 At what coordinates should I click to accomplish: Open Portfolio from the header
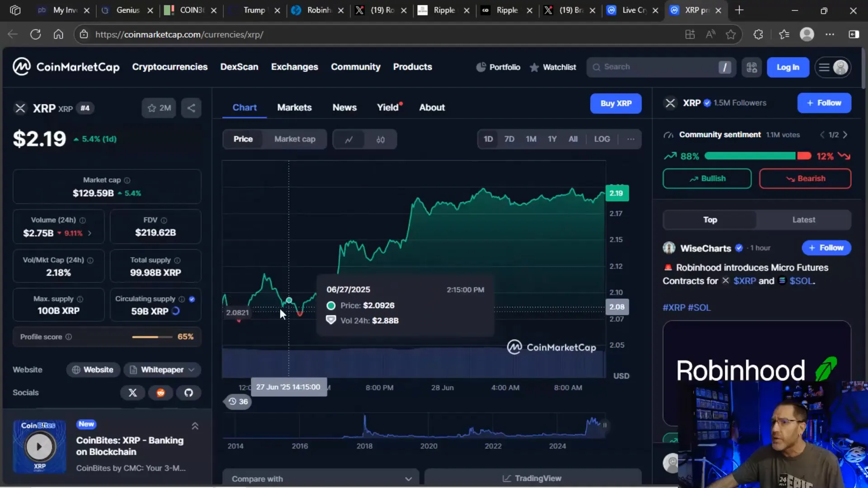[498, 67]
